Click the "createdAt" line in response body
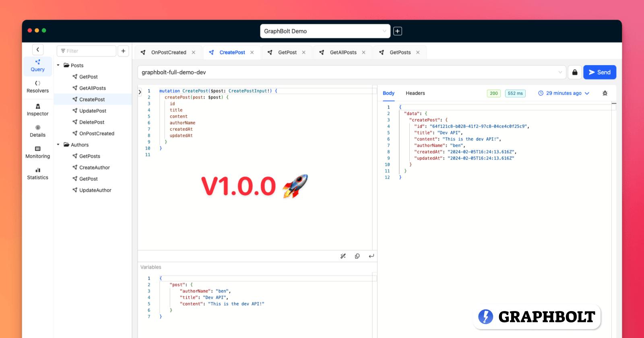This screenshot has height=338, width=644. (x=465, y=152)
